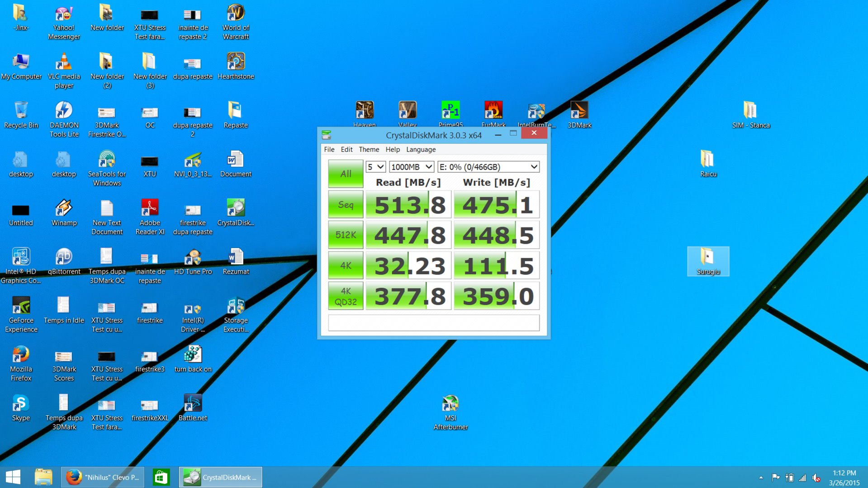Open the Action Center flag icon
Screen dimensions: 868x488
click(x=775, y=478)
